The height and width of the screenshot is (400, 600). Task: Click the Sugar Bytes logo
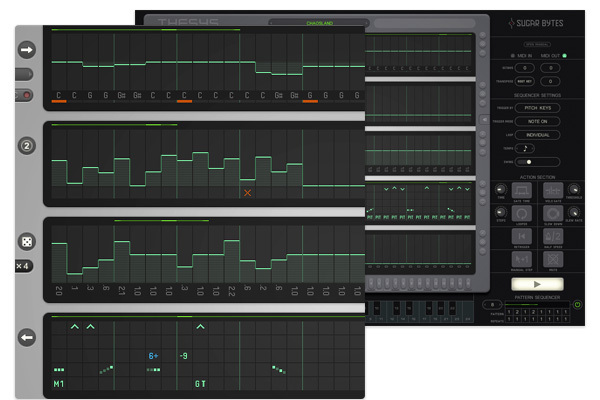click(x=536, y=23)
